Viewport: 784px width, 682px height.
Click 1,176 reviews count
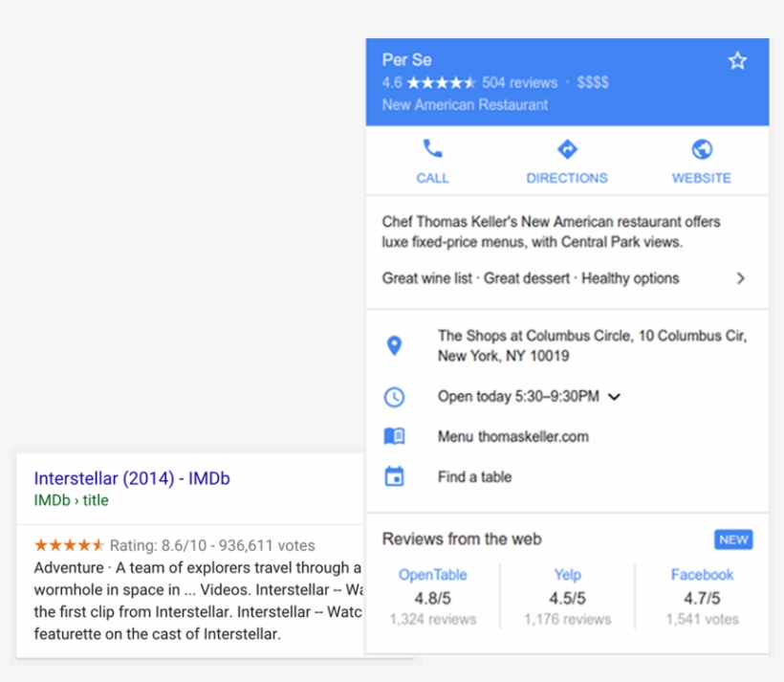pyautogui.click(x=568, y=620)
